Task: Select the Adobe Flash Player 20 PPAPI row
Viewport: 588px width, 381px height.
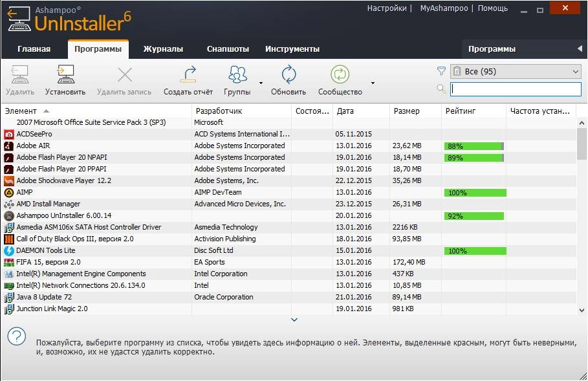Action: click(289, 169)
